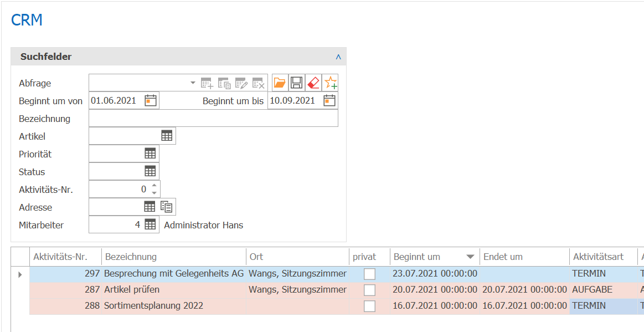
Task: Open the Status lookup table icon
Action: tap(150, 171)
